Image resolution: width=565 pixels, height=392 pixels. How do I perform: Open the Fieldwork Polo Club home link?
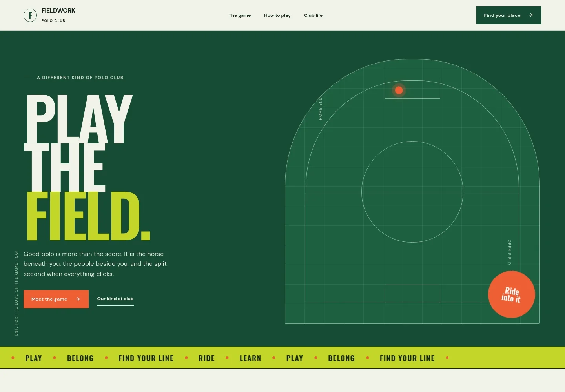coord(49,15)
